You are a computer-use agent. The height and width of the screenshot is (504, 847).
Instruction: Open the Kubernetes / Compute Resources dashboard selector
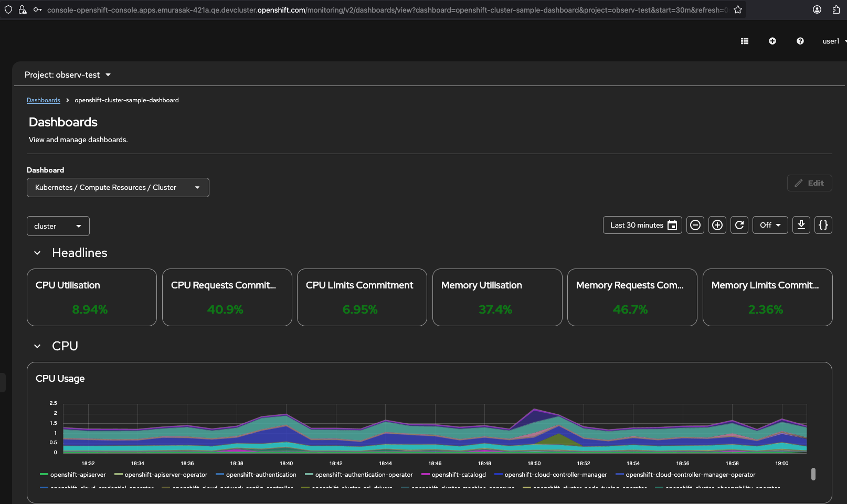coord(118,187)
